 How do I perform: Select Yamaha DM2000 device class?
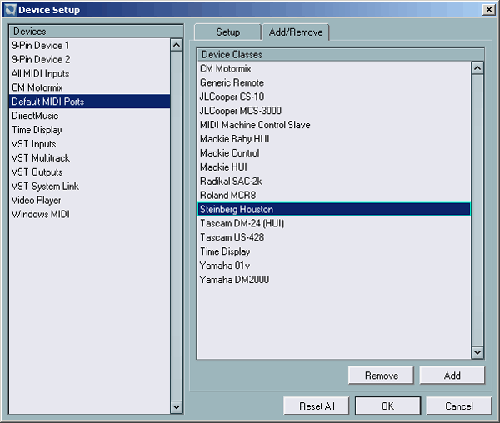click(x=334, y=279)
